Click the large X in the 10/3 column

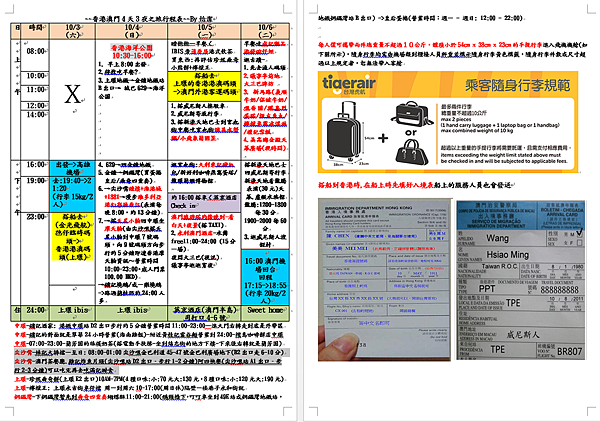(x=72, y=94)
